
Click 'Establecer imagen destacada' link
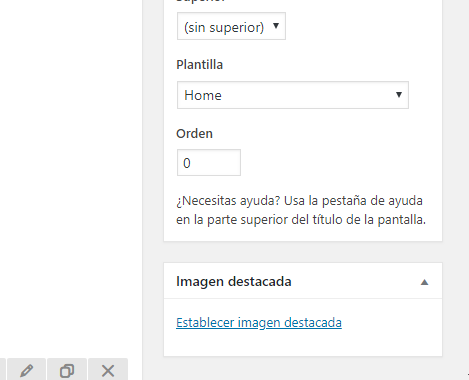tap(259, 323)
